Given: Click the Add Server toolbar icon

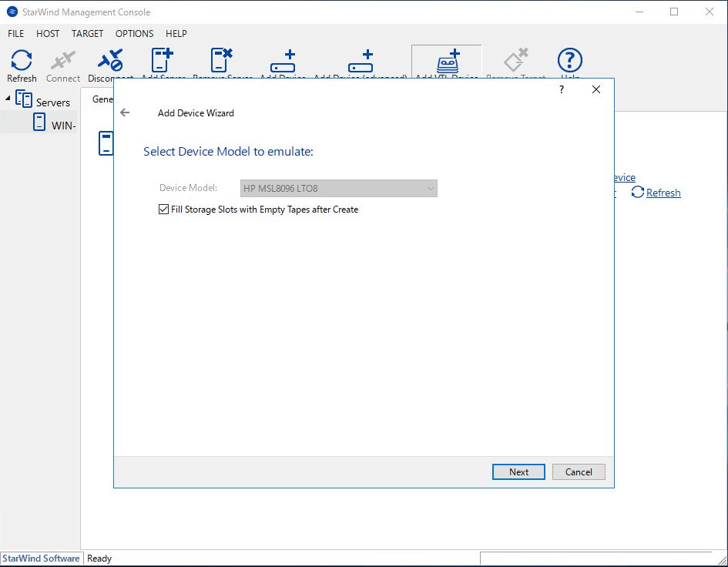Looking at the screenshot, I should click(x=163, y=62).
